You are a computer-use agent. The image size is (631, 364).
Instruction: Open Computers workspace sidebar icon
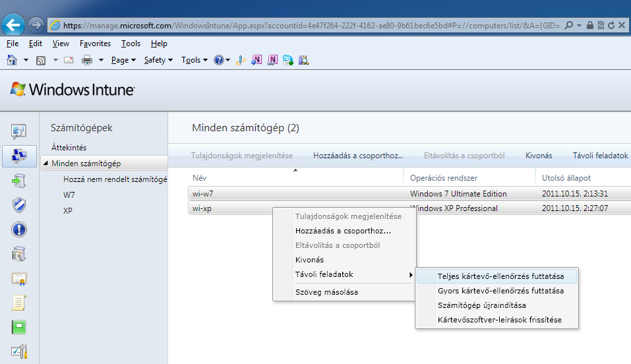pos(19,156)
